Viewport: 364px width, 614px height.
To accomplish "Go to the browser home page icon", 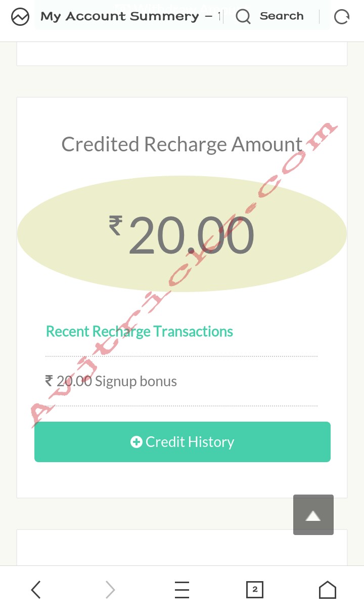I will 327,590.
